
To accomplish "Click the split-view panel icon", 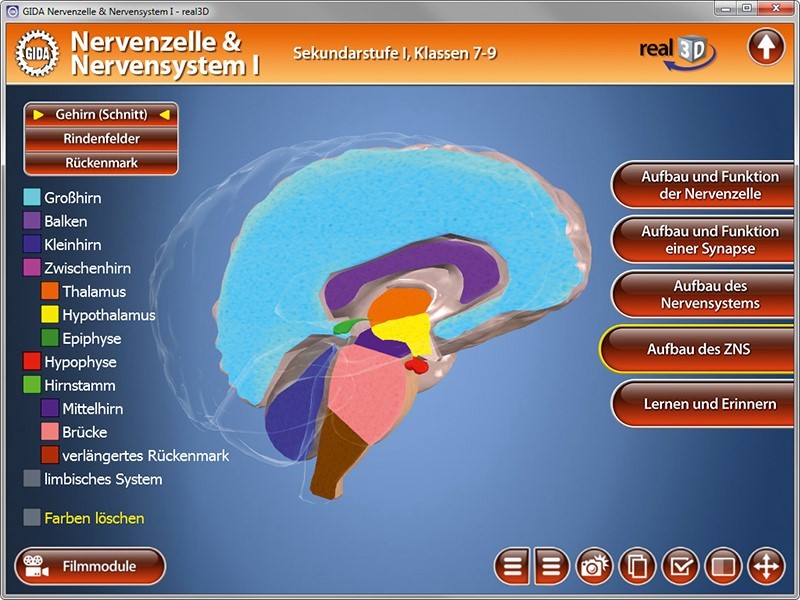I will 723,567.
